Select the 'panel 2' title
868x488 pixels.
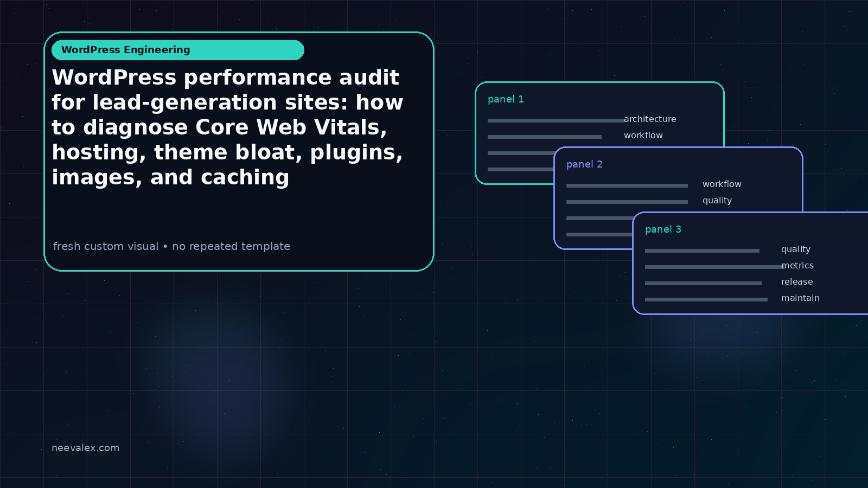tap(584, 164)
